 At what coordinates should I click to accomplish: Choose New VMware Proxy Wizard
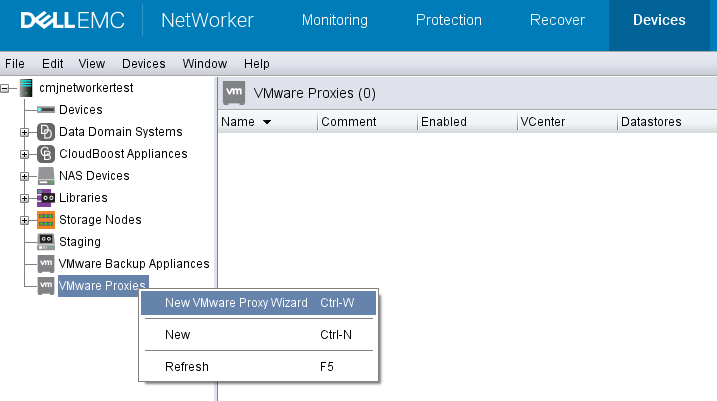(x=258, y=303)
